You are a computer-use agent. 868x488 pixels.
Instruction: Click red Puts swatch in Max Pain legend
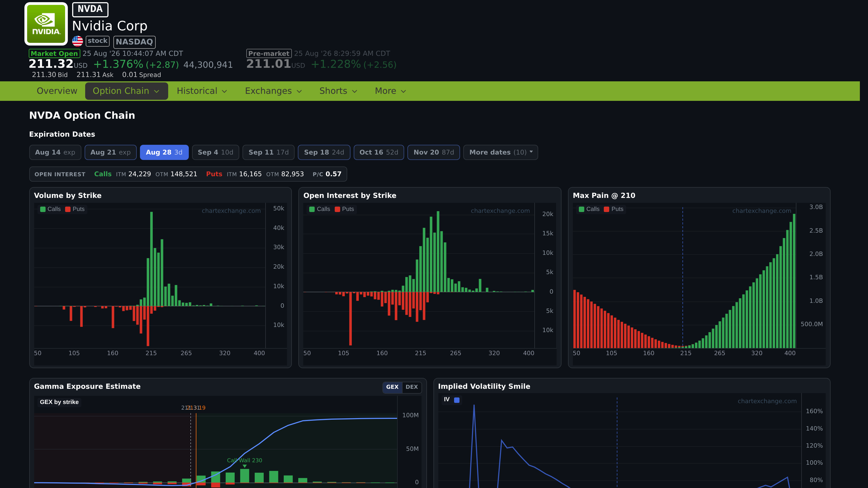[607, 209]
